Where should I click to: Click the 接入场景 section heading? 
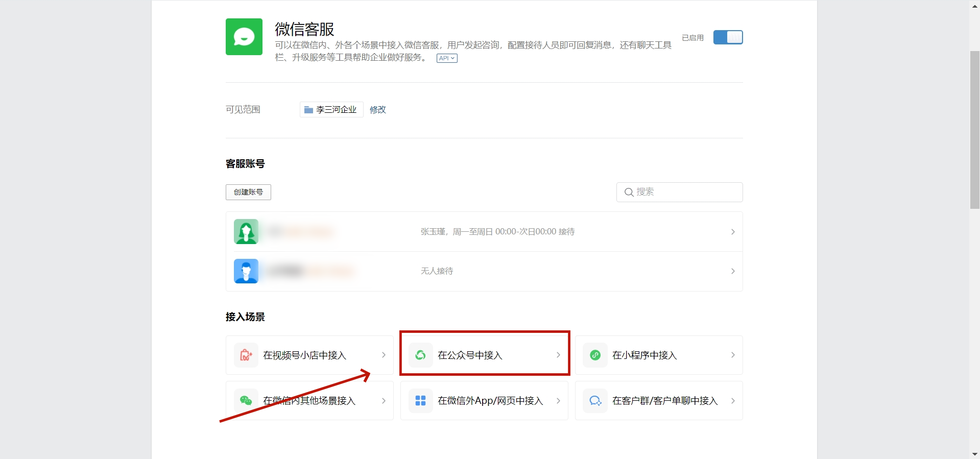pos(245,317)
